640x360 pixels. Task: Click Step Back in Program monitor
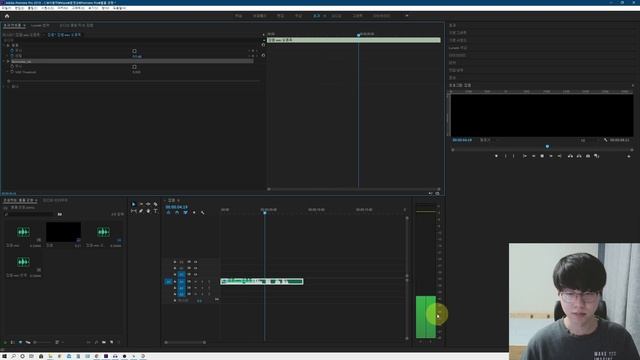coord(533,156)
